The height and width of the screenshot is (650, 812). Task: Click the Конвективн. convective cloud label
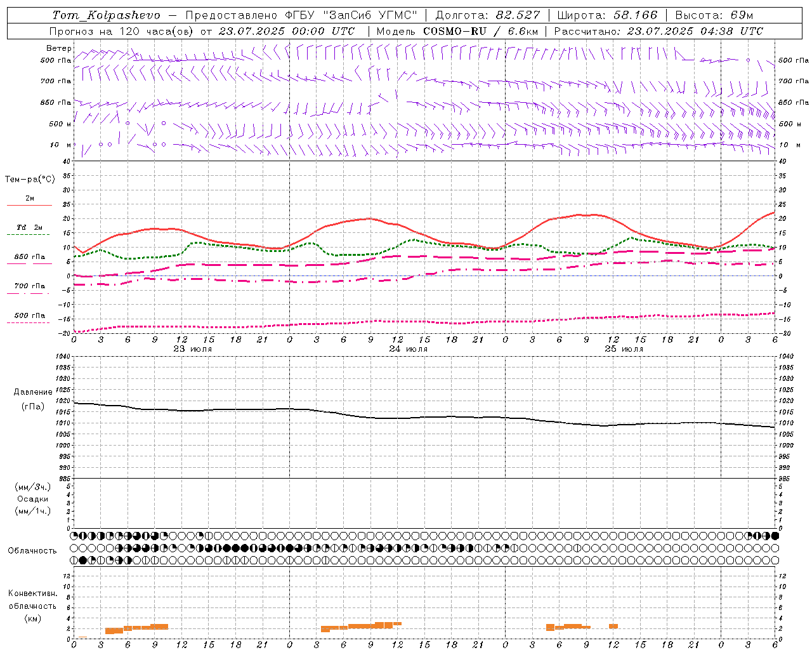click(33, 594)
